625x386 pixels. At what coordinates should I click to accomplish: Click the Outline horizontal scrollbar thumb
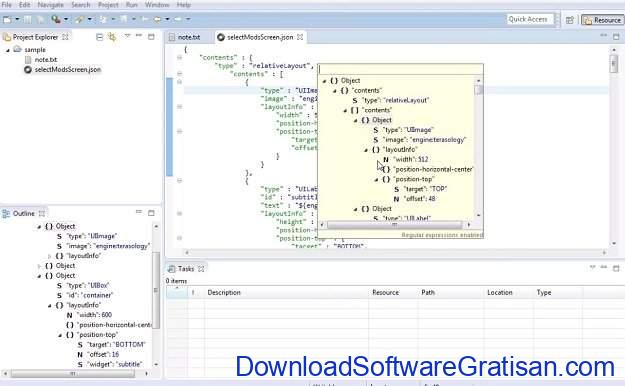point(73,374)
